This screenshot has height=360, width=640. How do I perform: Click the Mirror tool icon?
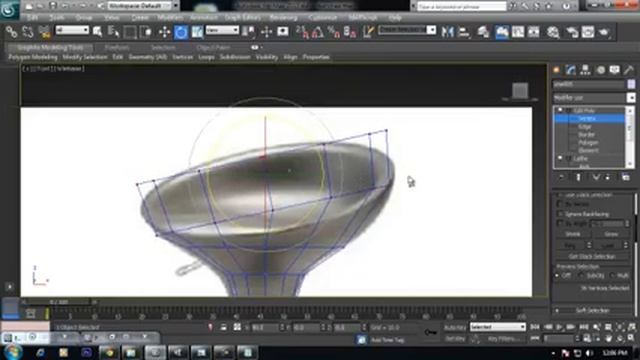[x=447, y=32]
